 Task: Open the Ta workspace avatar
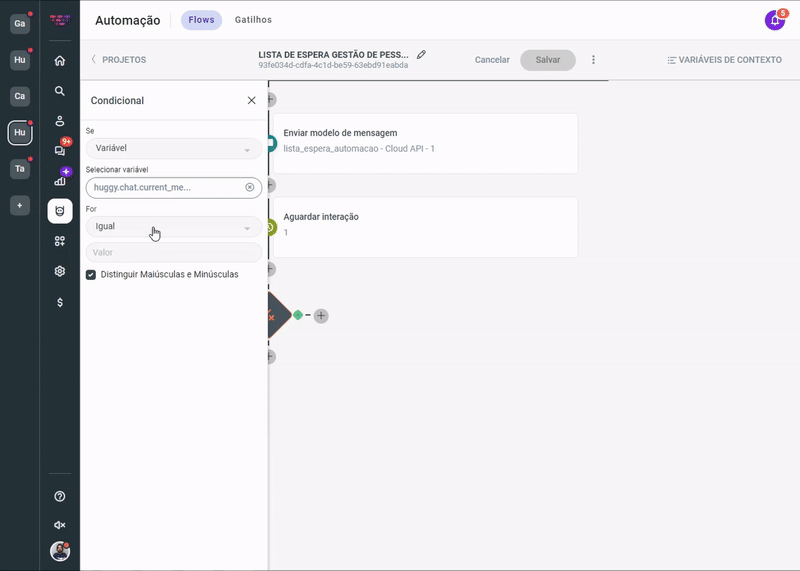click(x=20, y=169)
